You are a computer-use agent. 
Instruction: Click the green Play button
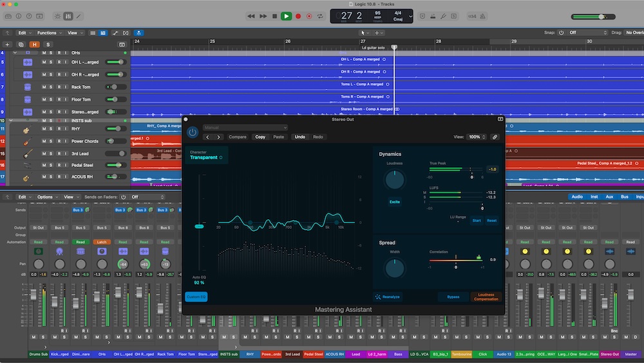287,17
